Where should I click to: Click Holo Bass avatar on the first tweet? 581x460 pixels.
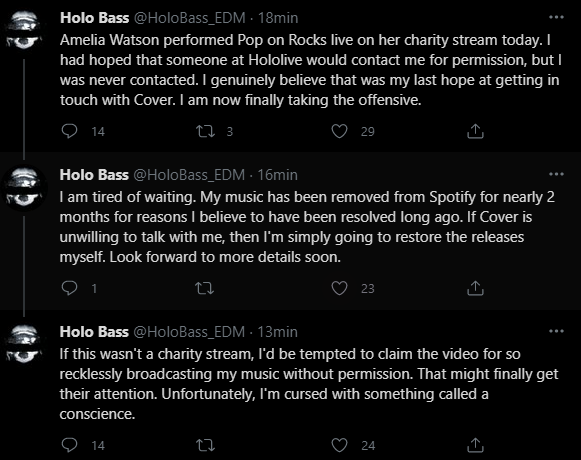(x=24, y=31)
